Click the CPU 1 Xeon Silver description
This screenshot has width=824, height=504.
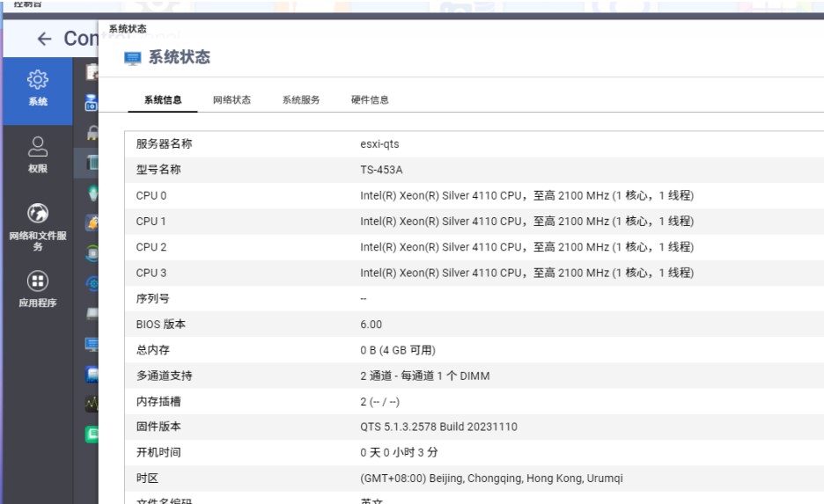[526, 221]
